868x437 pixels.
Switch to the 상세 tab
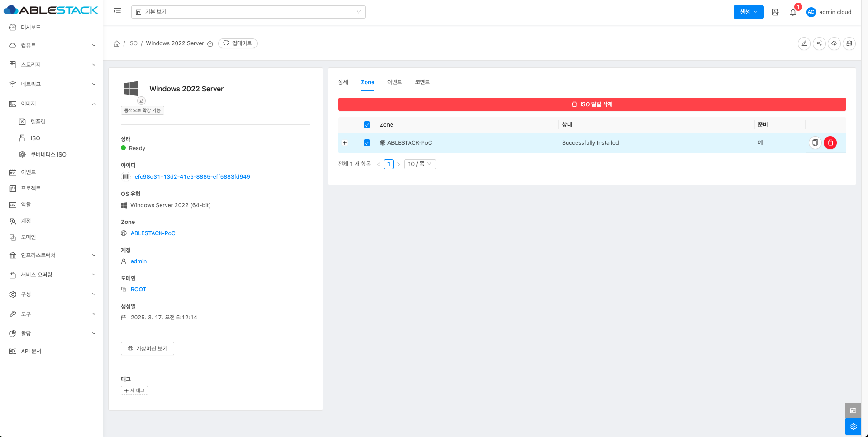[343, 82]
